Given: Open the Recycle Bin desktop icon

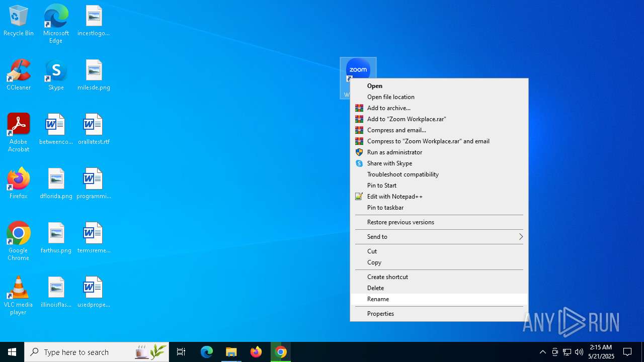Looking at the screenshot, I should [x=19, y=21].
